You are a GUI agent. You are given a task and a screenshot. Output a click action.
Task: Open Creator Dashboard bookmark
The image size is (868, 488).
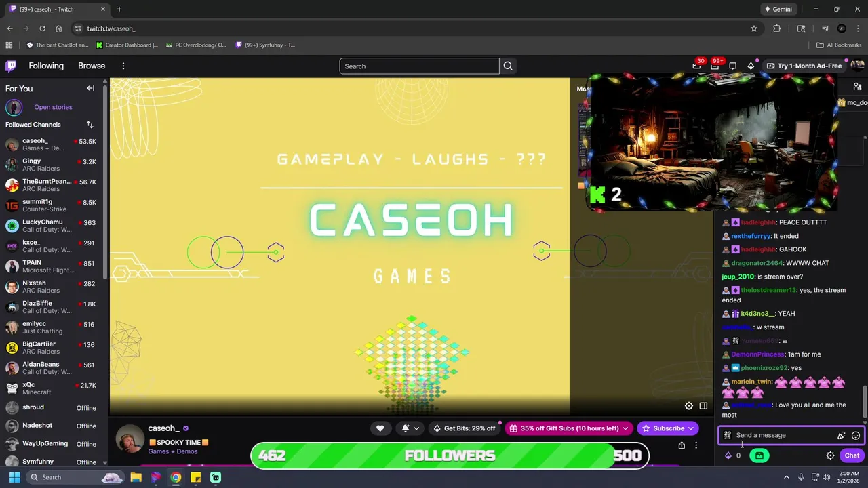pos(127,45)
